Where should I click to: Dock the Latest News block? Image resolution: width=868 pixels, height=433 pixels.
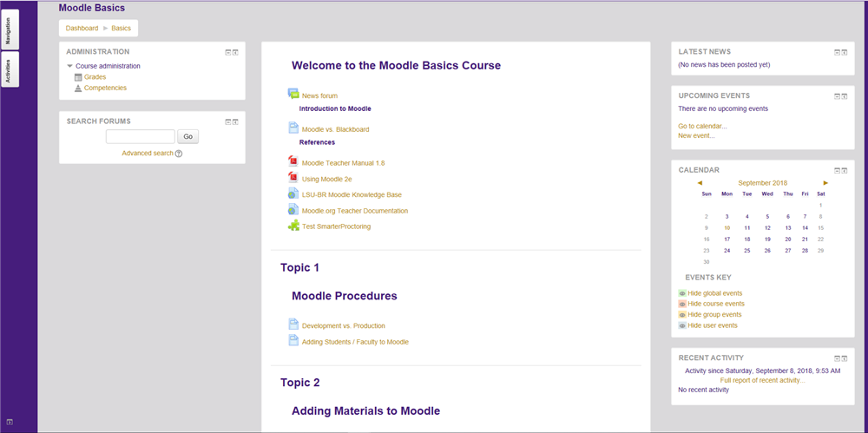(x=845, y=52)
